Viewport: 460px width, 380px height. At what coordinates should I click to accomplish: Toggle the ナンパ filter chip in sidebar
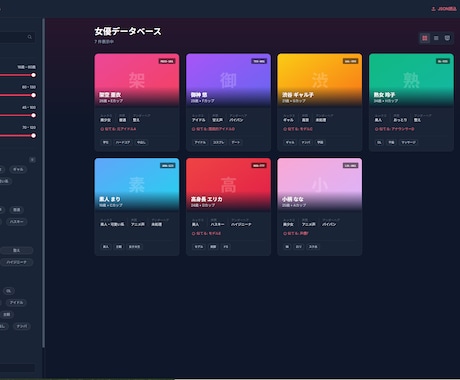pyautogui.click(x=22, y=326)
